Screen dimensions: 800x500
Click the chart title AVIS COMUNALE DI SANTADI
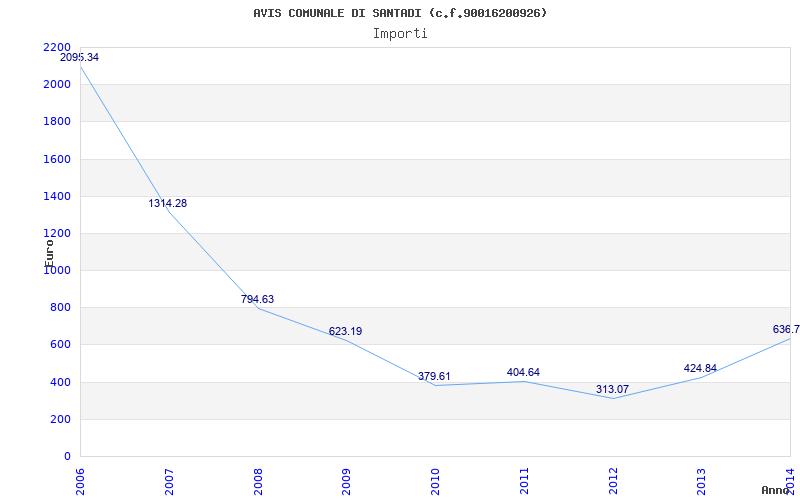(x=400, y=13)
